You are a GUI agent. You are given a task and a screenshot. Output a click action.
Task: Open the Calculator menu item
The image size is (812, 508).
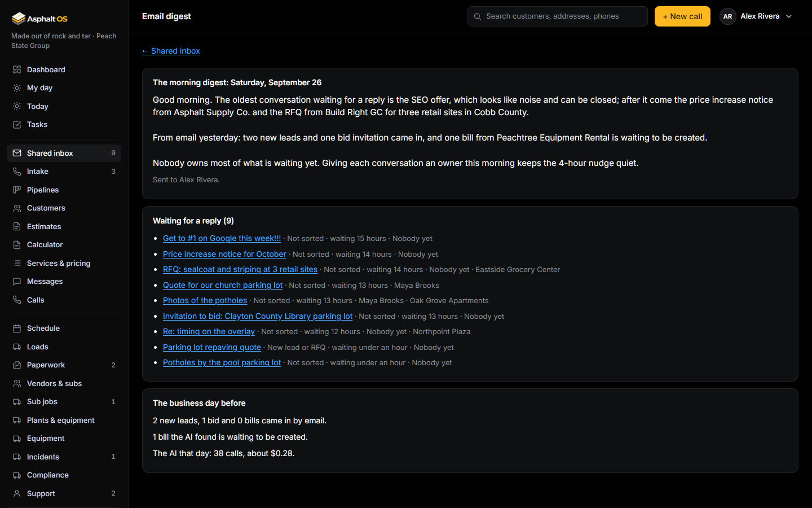tap(64, 245)
